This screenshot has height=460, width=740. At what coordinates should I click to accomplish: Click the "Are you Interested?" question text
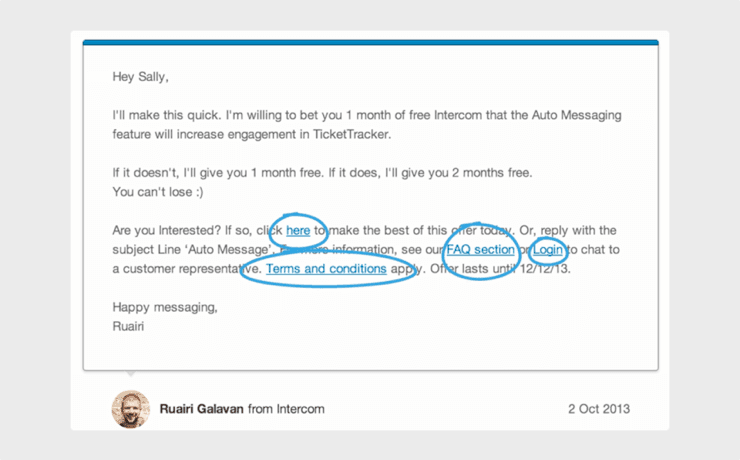167,230
